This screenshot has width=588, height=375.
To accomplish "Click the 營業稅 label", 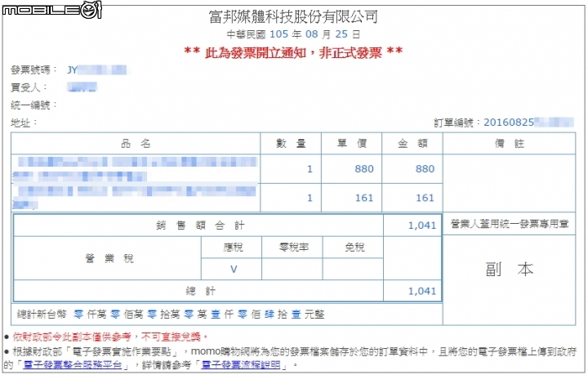I will 109,258.
